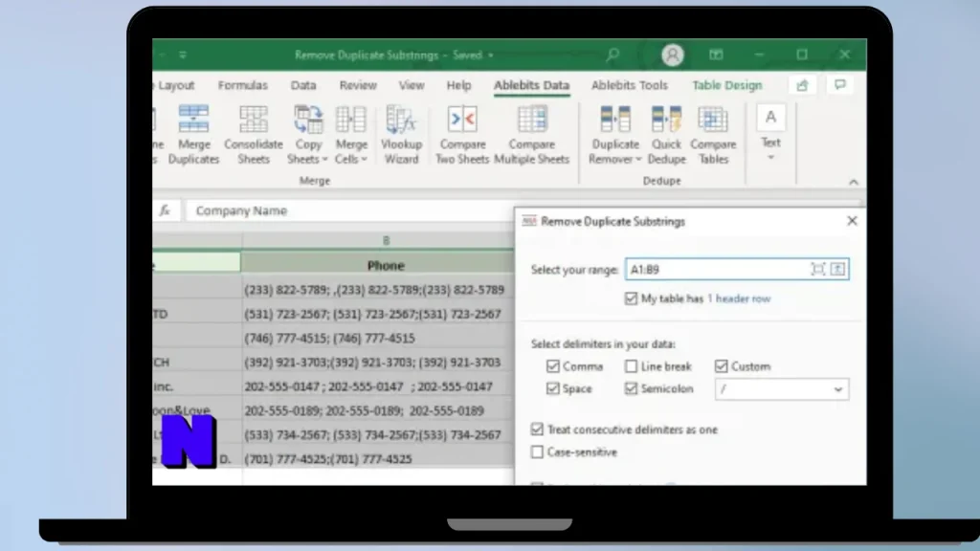980x551 pixels.
Task: Open Quick Access Toolbar customize arrow
Action: pos(183,55)
